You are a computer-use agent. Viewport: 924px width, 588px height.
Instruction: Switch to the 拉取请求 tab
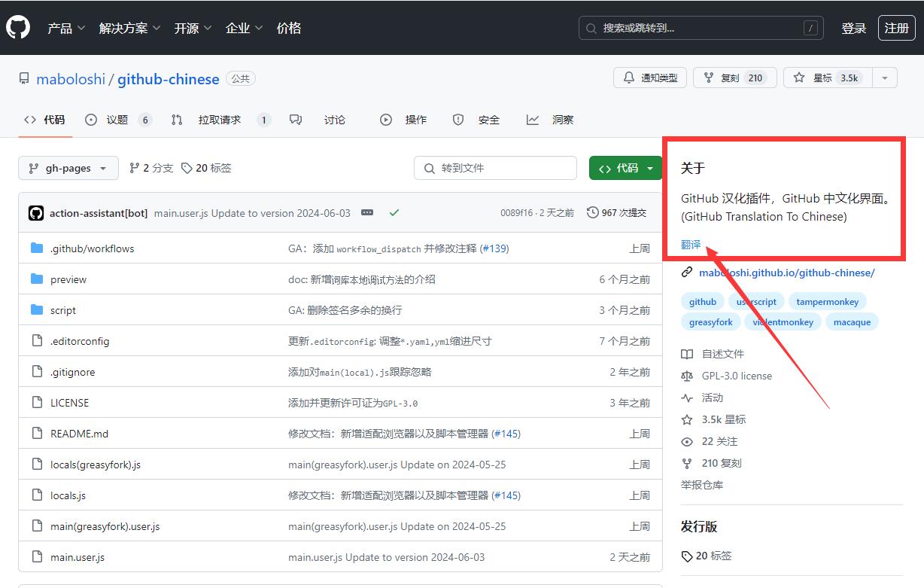click(220, 120)
